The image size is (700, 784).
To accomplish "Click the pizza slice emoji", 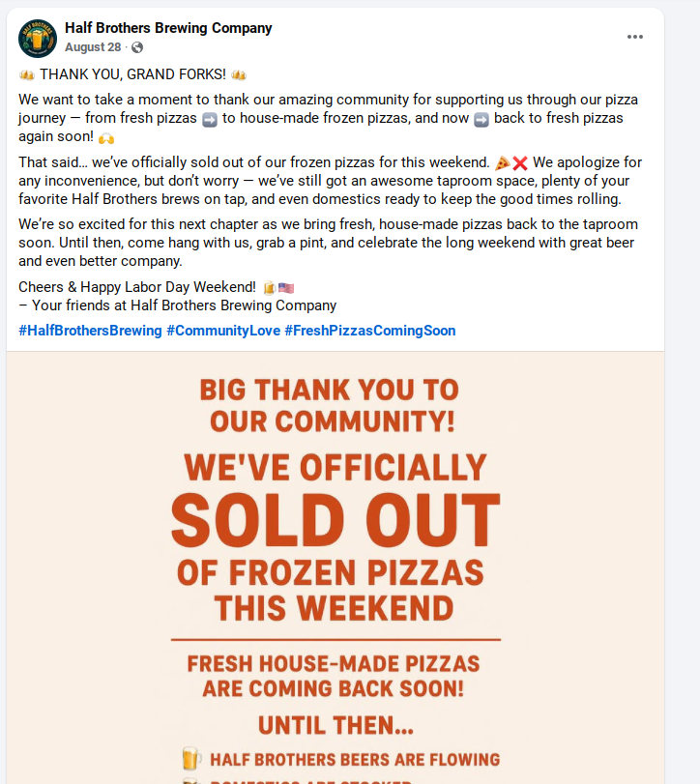I will pos(503,163).
